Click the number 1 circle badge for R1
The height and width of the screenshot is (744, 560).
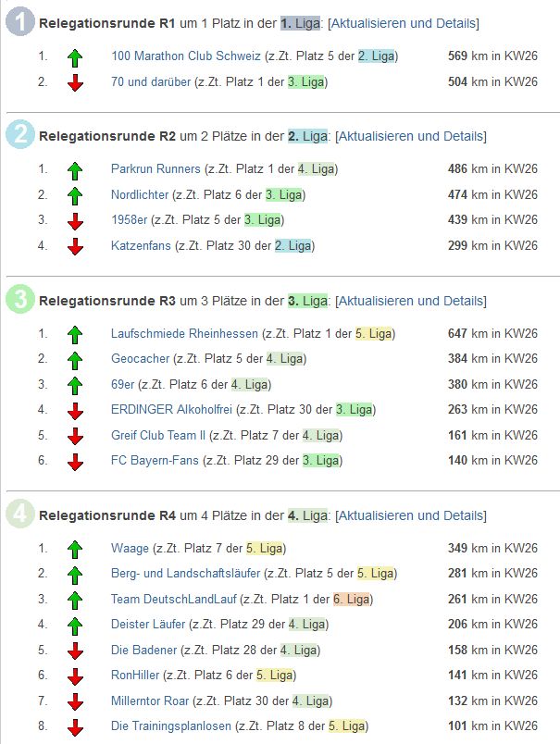coord(19,22)
